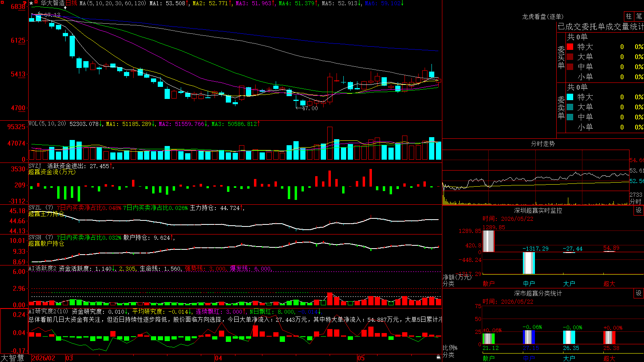Click the 2026/02 date on the time axis
Screen dimensions: 644x362
43,358
